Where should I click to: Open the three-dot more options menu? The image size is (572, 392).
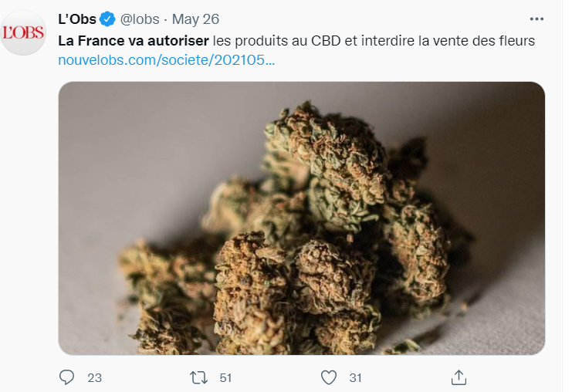(536, 19)
